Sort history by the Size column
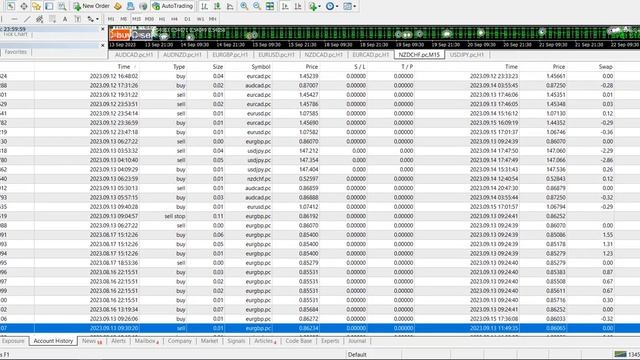The height and width of the screenshot is (360, 640). coord(218,67)
